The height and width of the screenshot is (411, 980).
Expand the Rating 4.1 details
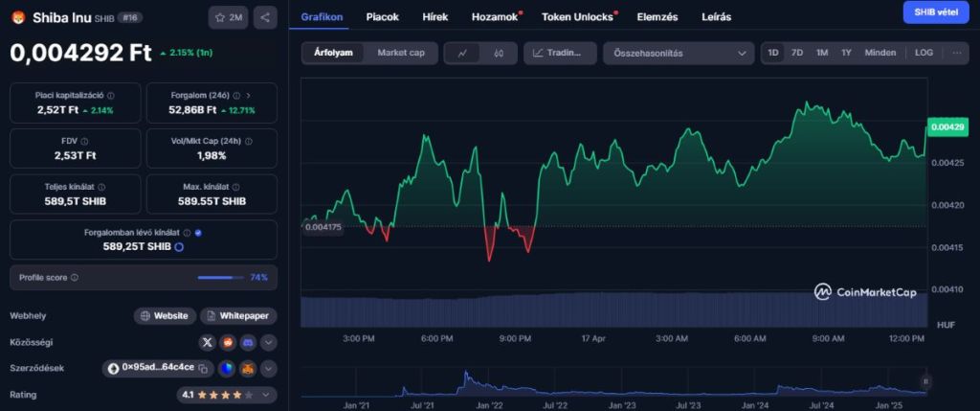pos(226,395)
